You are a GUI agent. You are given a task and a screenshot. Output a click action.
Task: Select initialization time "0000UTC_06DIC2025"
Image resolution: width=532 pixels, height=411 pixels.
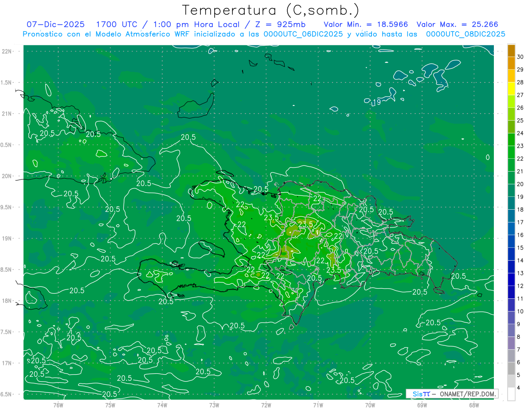click(x=303, y=34)
